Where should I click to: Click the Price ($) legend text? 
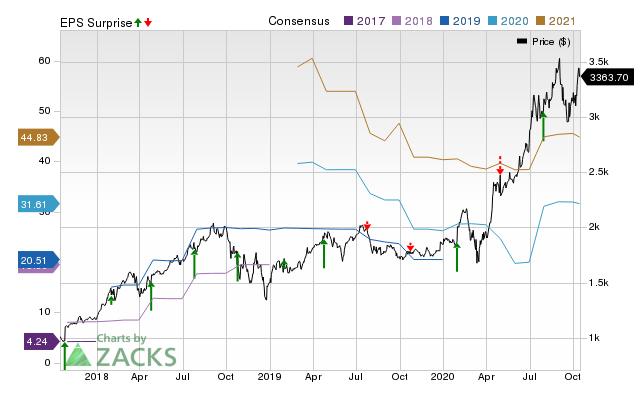[551, 41]
